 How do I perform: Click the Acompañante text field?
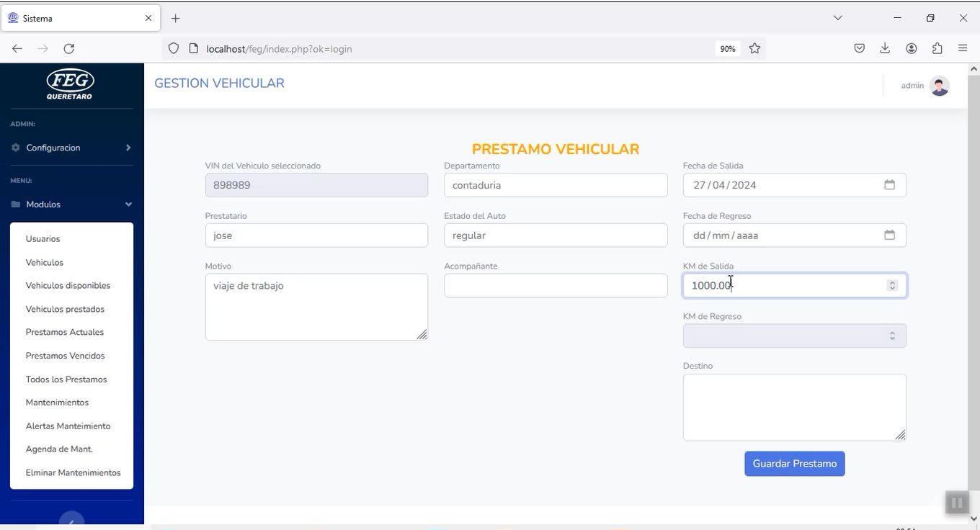555,286
